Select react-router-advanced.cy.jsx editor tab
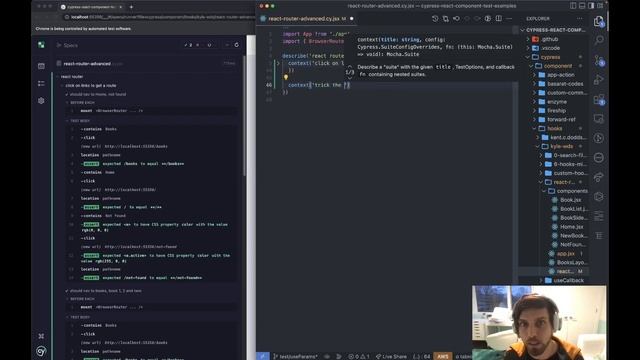The width and height of the screenshot is (640, 360). 307,19
